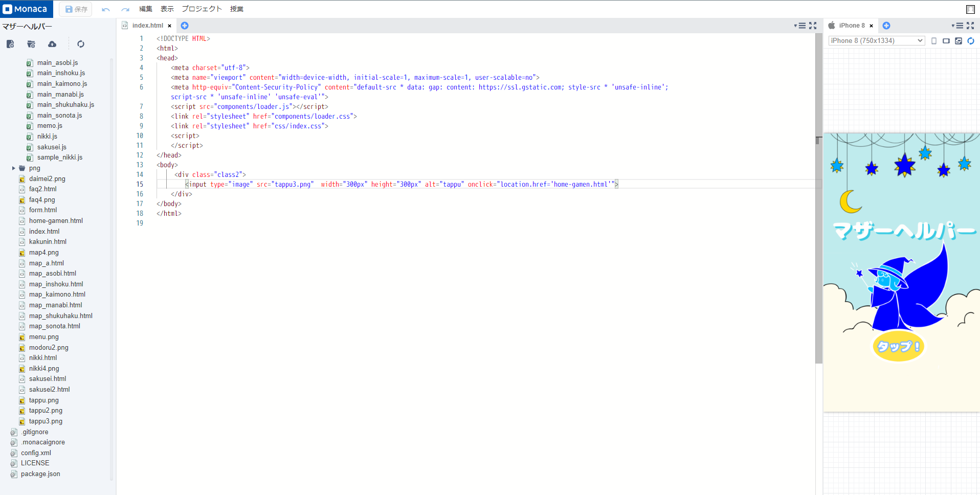Set preview to landscape orientation
The height and width of the screenshot is (495, 980).
946,41
